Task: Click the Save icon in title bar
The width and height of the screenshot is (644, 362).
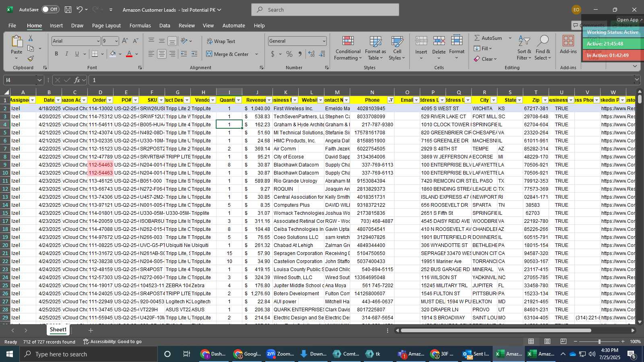Action: click(x=68, y=10)
